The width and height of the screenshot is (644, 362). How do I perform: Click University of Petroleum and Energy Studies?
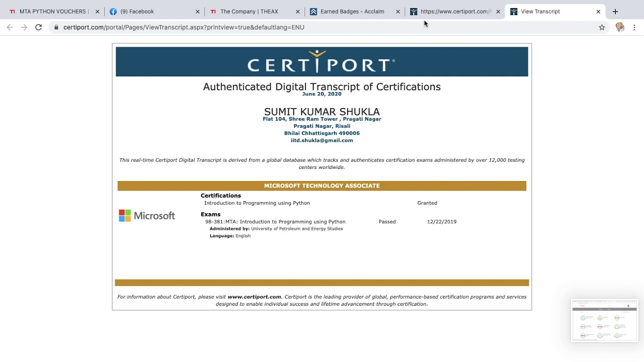tap(297, 229)
